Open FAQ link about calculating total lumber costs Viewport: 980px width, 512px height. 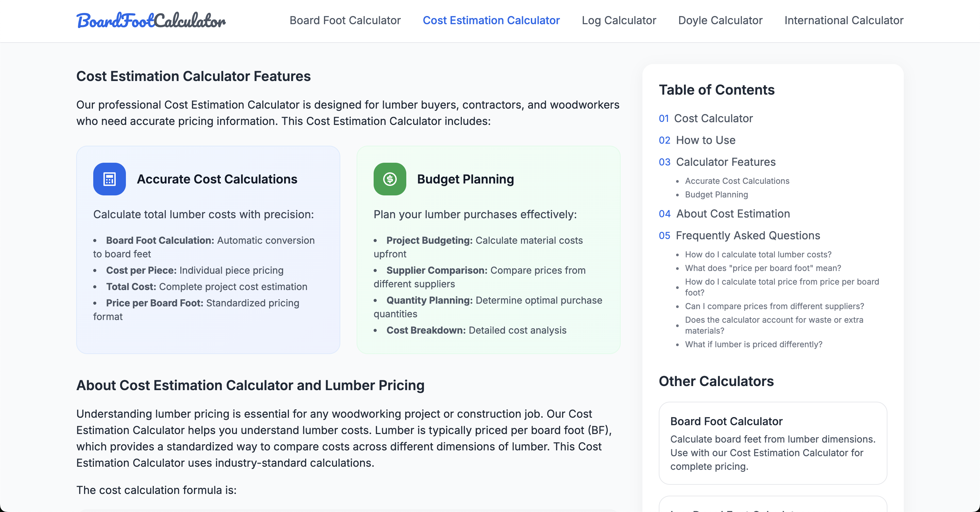point(758,254)
